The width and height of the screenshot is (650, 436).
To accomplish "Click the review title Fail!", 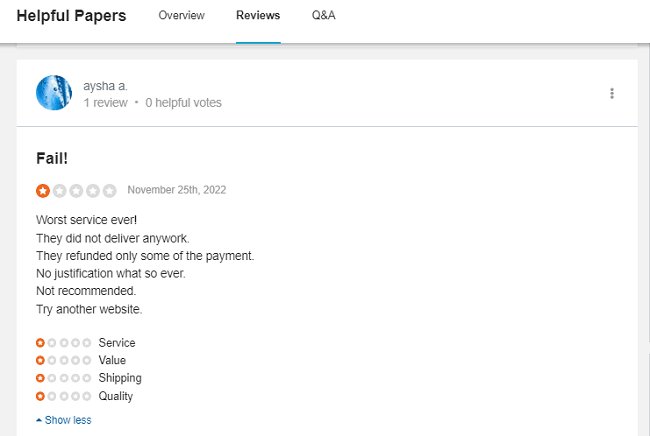I will (52, 158).
